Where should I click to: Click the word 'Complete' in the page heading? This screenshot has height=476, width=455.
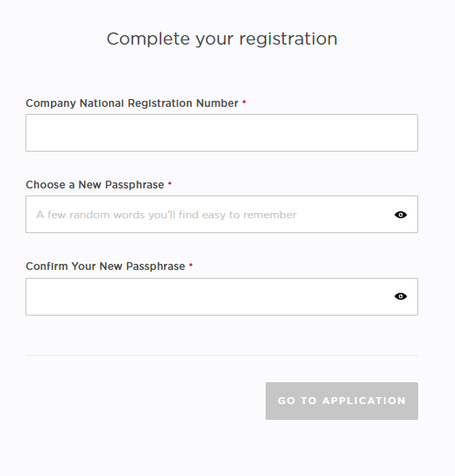point(148,39)
